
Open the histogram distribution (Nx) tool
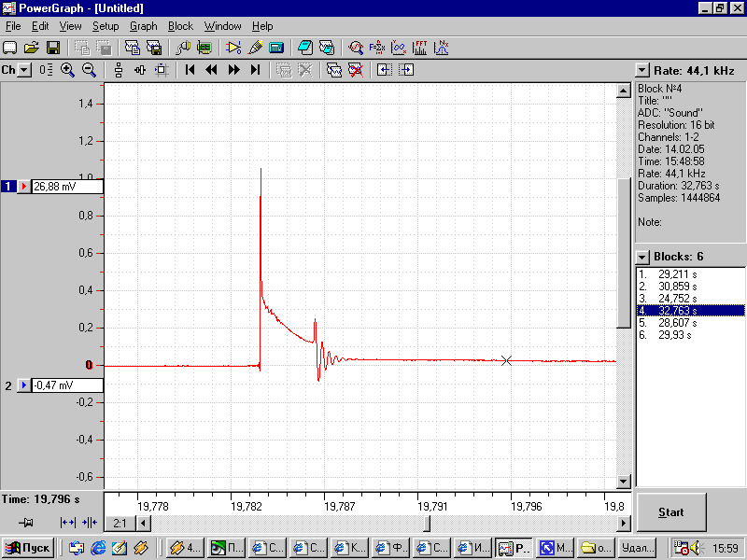pyautogui.click(x=442, y=48)
